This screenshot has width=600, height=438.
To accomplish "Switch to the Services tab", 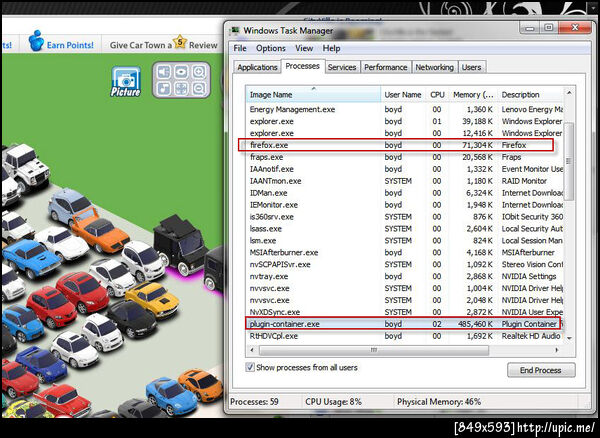I will [342, 67].
